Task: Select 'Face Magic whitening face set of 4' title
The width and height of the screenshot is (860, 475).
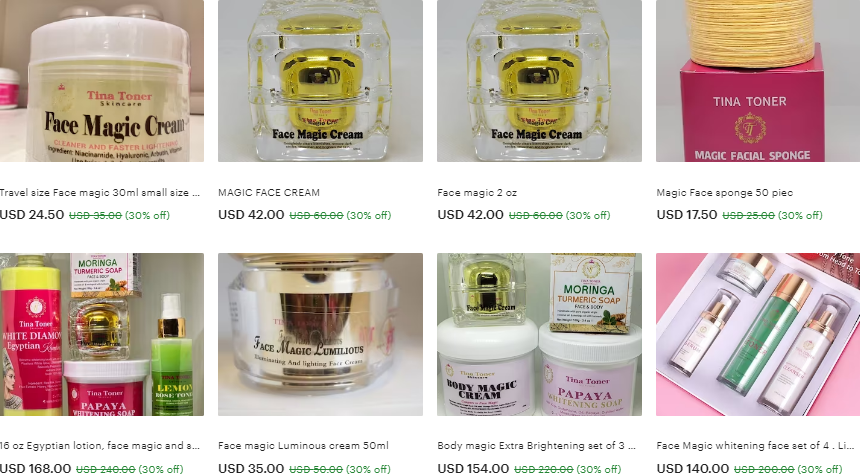Action: pos(757,445)
